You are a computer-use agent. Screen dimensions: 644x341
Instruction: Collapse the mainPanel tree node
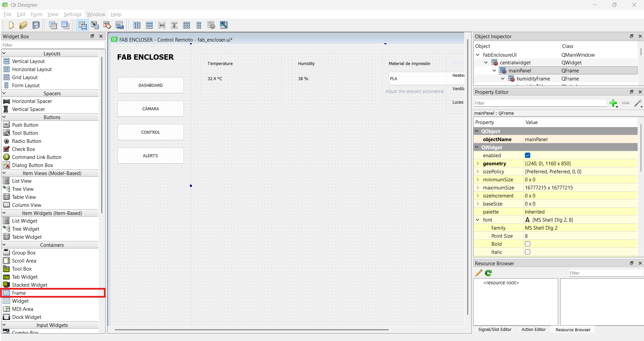[x=494, y=70]
